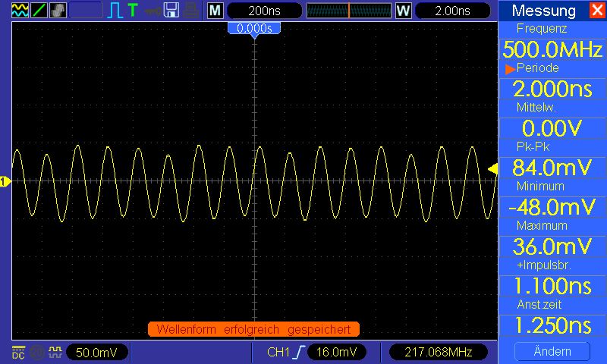The image size is (607, 364).
Task: Select the Pk-Pk measurement label
Action: tap(533, 146)
